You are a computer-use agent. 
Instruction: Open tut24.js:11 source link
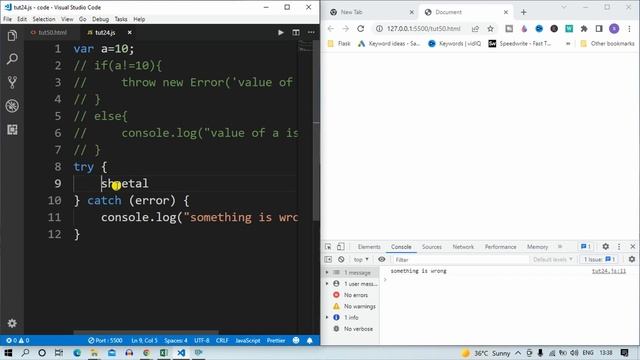point(609,271)
